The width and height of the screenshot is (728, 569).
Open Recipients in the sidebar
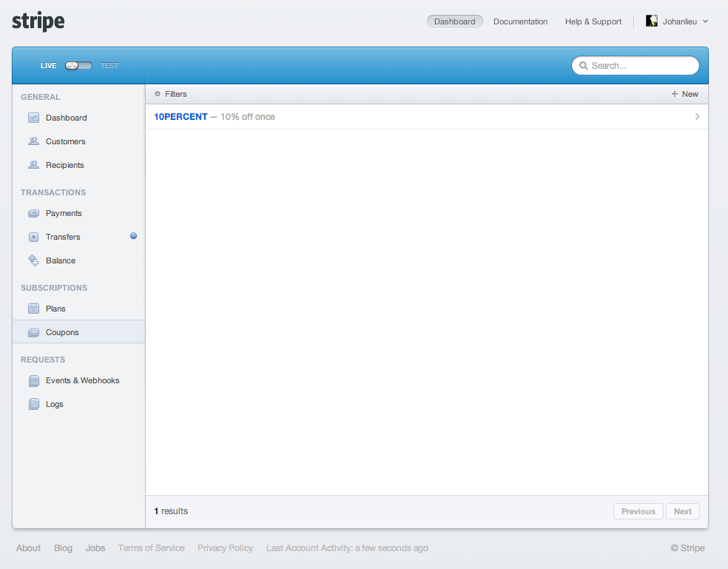64,165
